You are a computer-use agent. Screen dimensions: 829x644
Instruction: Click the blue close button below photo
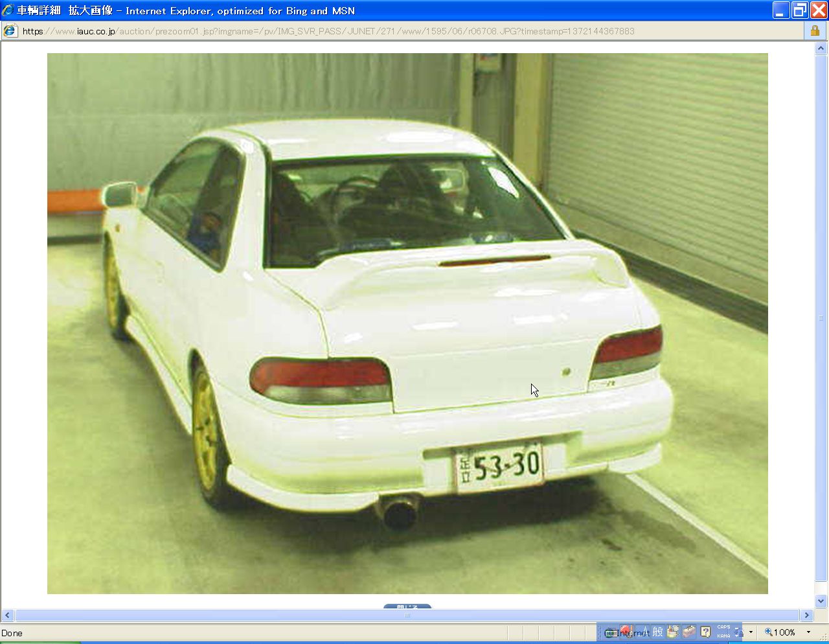tap(407, 607)
